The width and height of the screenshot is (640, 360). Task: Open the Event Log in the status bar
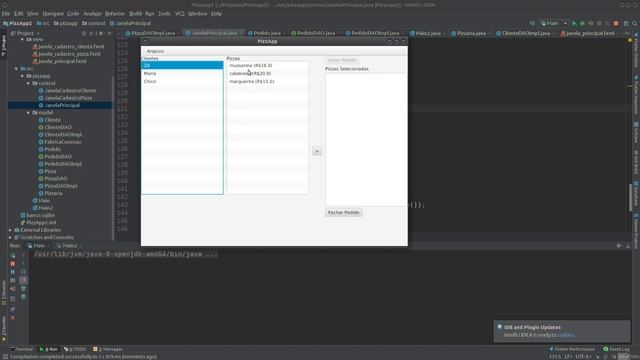coord(616,349)
